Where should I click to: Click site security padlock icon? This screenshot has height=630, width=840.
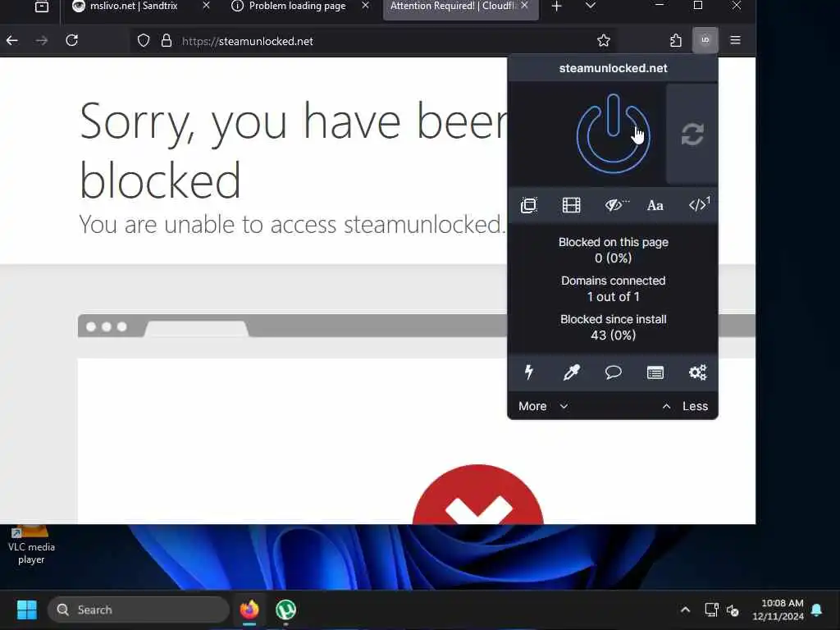(x=167, y=41)
